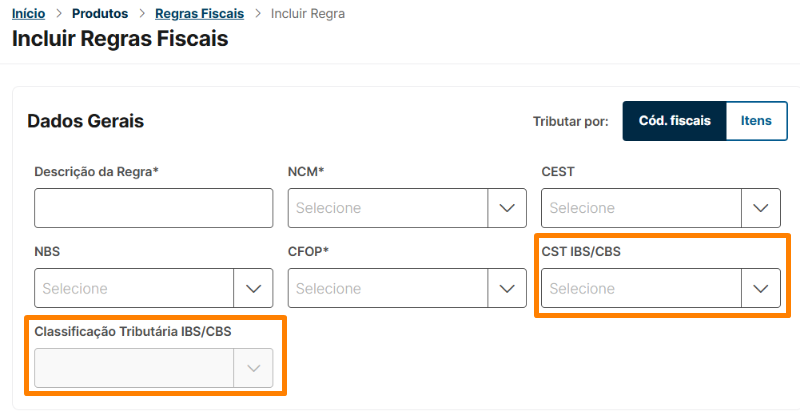Open the Classificação Tributária IBS/CBS field

point(134,368)
